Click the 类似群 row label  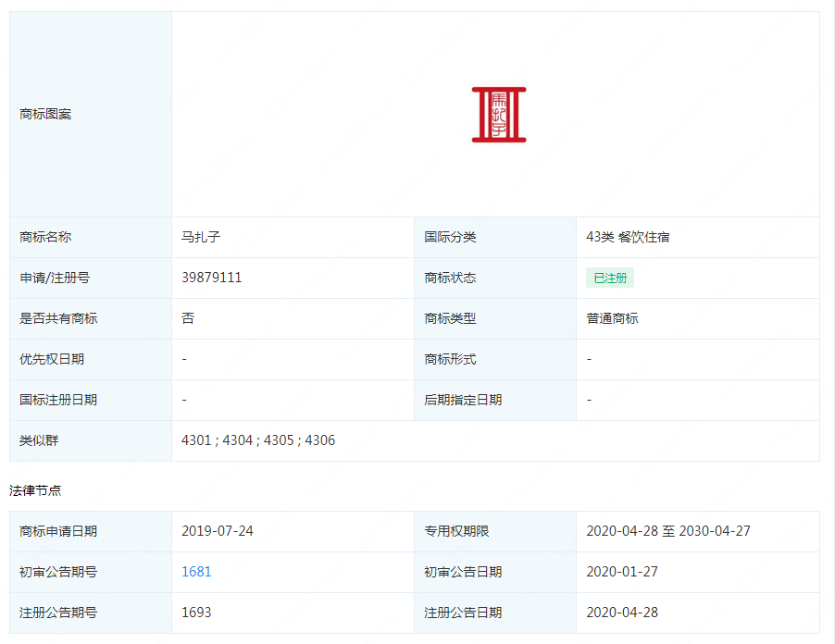[x=39, y=440]
